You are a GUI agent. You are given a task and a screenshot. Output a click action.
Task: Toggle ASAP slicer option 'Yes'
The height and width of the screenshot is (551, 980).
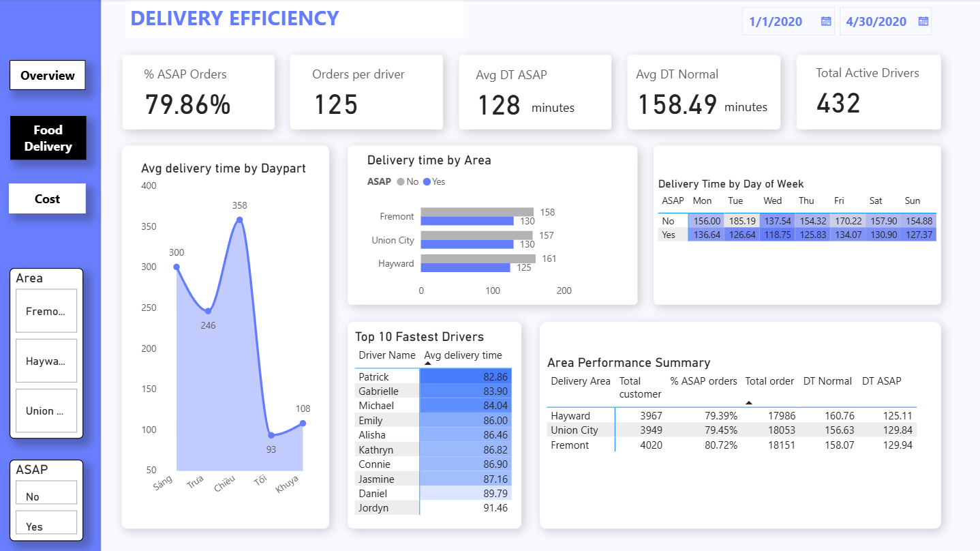46,525
